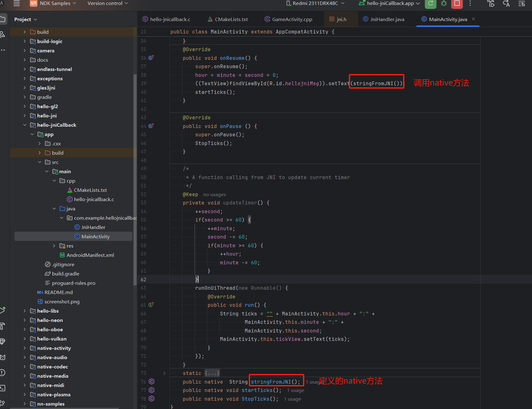Image resolution: width=532 pixels, height=409 pixels.
Task: Click the Debug bug icon
Action: pos(444,3)
